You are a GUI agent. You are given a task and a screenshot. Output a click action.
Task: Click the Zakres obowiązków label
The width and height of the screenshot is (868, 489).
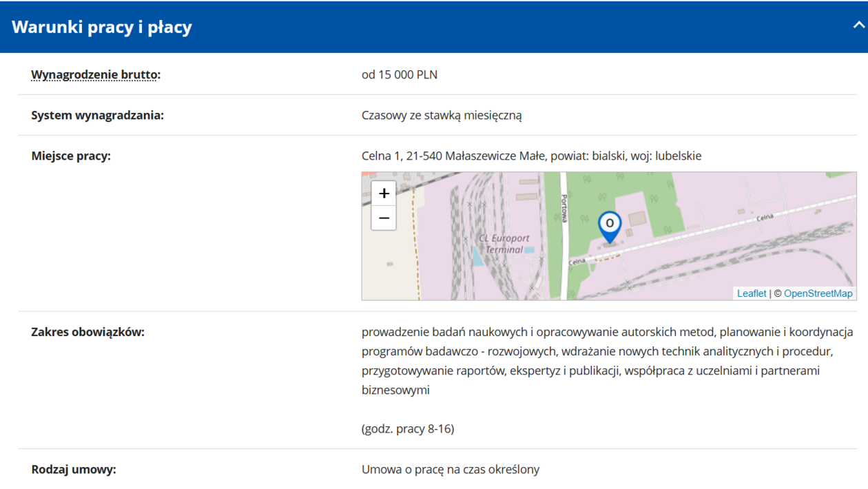[87, 332]
